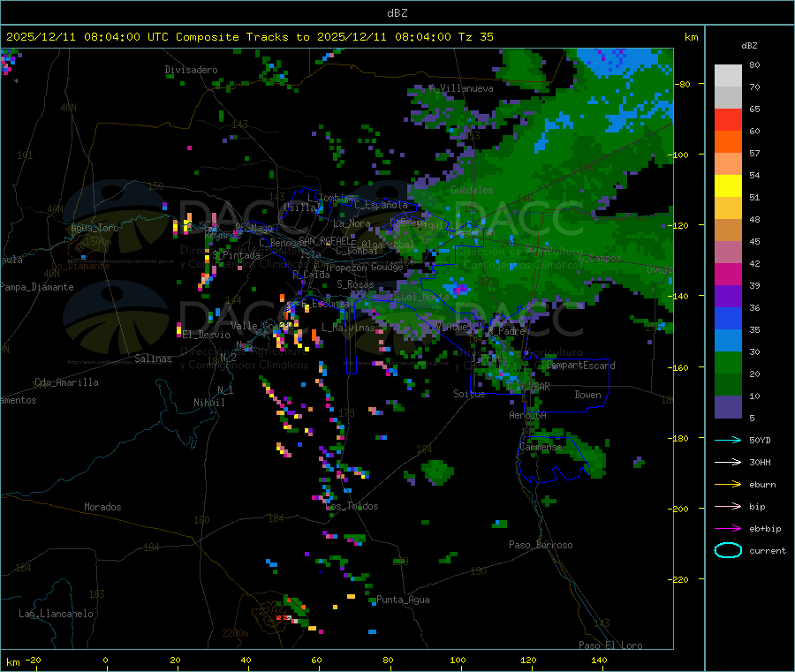The height and width of the screenshot is (672, 795).
Task: Click the Divisadero place label
Action: pos(191,70)
